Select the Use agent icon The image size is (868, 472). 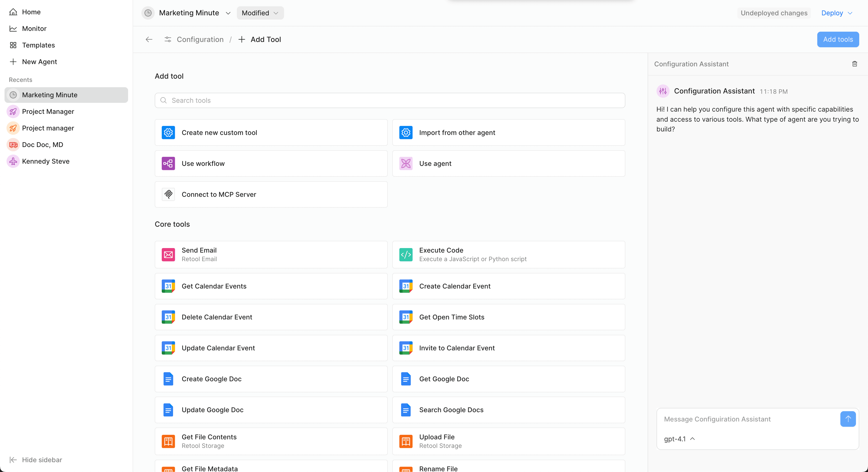(x=406, y=164)
